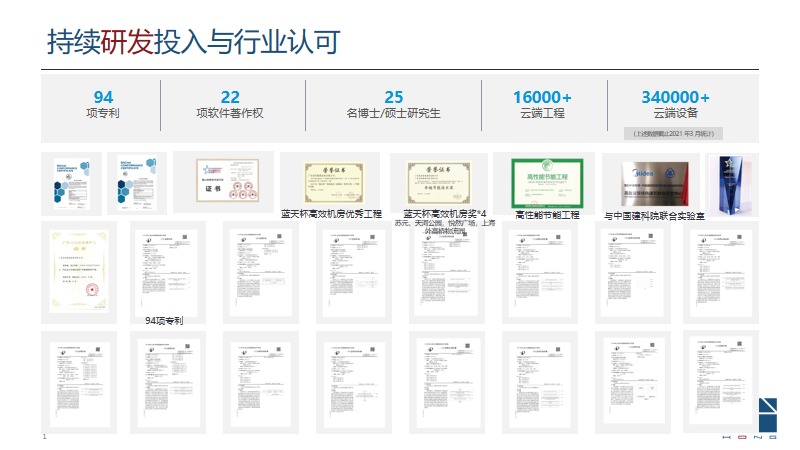This screenshot has width=800, height=450.
Task: Select the 与中国建科院联合实验室 caption
Action: [656, 216]
